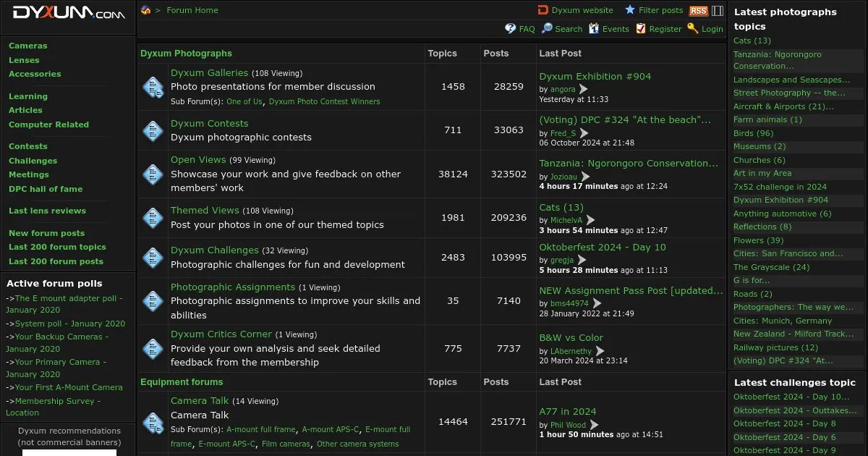Open the Accessories sidebar menu item
Image resolution: width=868 pixels, height=456 pixels.
pyautogui.click(x=35, y=74)
